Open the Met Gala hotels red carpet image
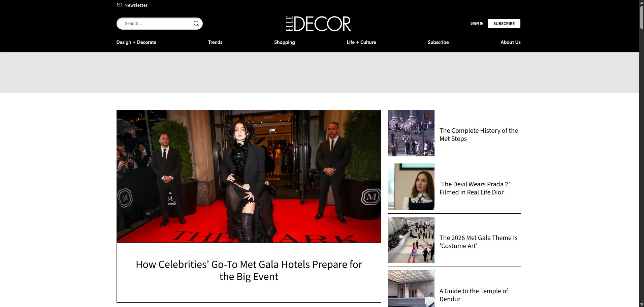This screenshot has width=644, height=307. point(249,176)
